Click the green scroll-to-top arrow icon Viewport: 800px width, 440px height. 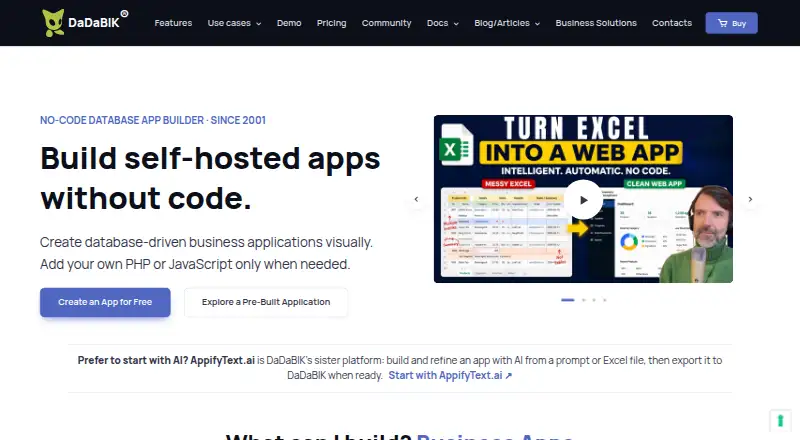pos(780,421)
